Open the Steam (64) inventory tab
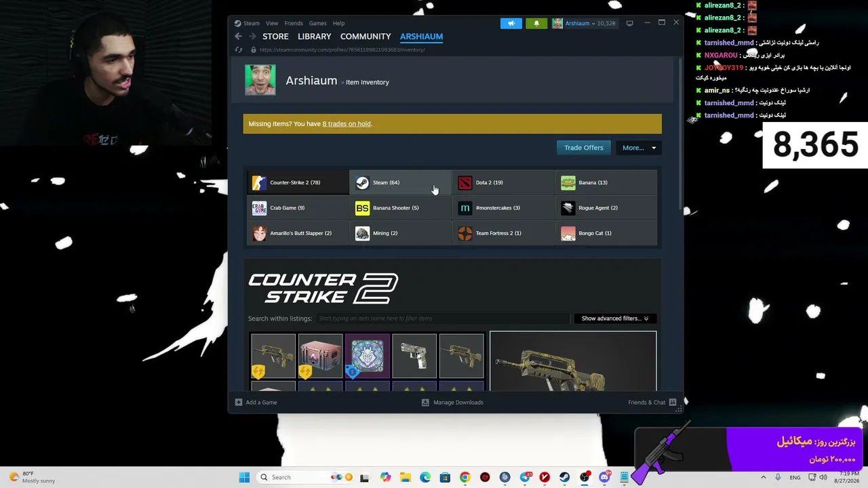This screenshot has width=868, height=488. [401, 182]
